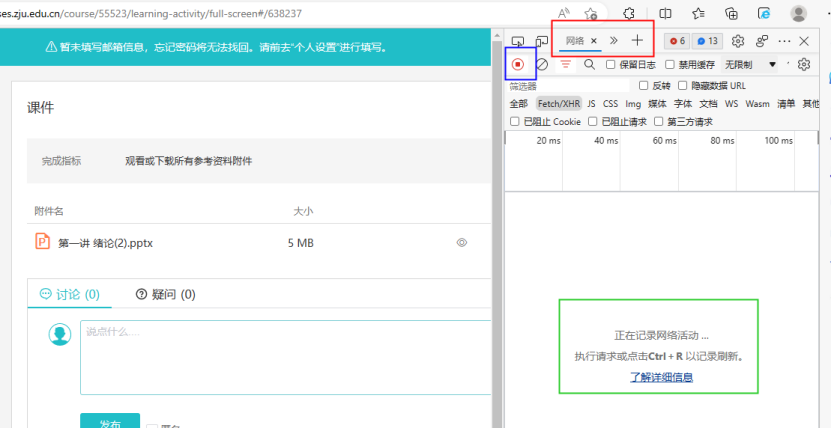Add a new DevTools tool tab

637,40
